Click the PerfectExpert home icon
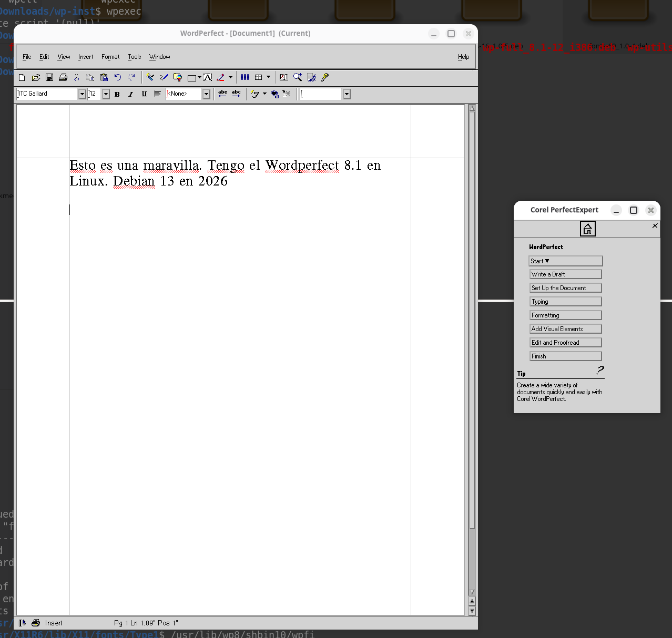The height and width of the screenshot is (638, 672). point(587,229)
